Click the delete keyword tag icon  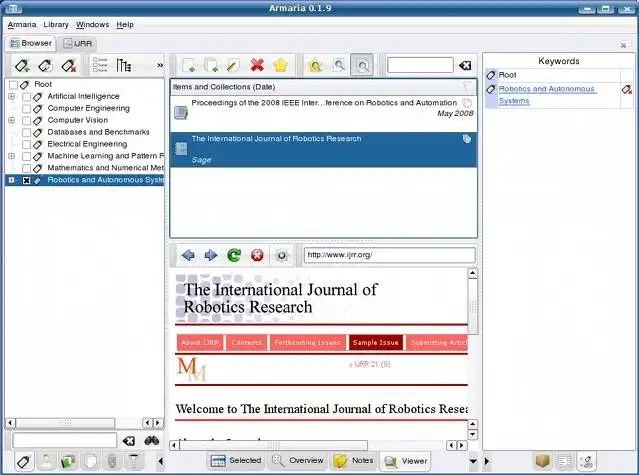[69, 66]
